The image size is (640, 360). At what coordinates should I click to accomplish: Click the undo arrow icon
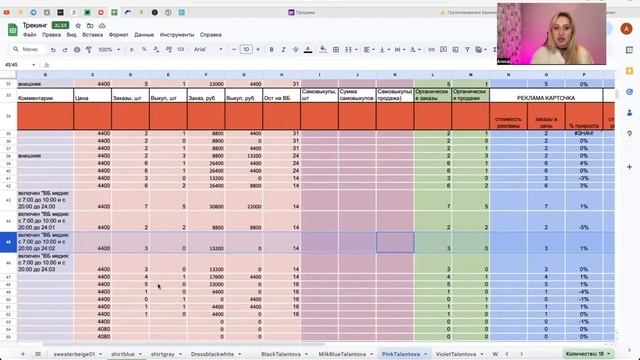tap(53, 49)
